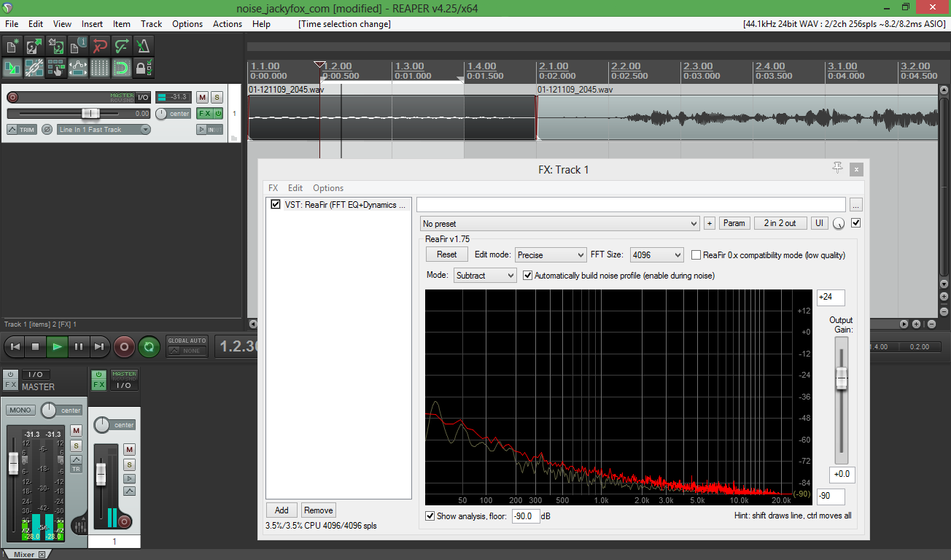
Task: Toggle the green Repeat loop button
Action: 149,347
